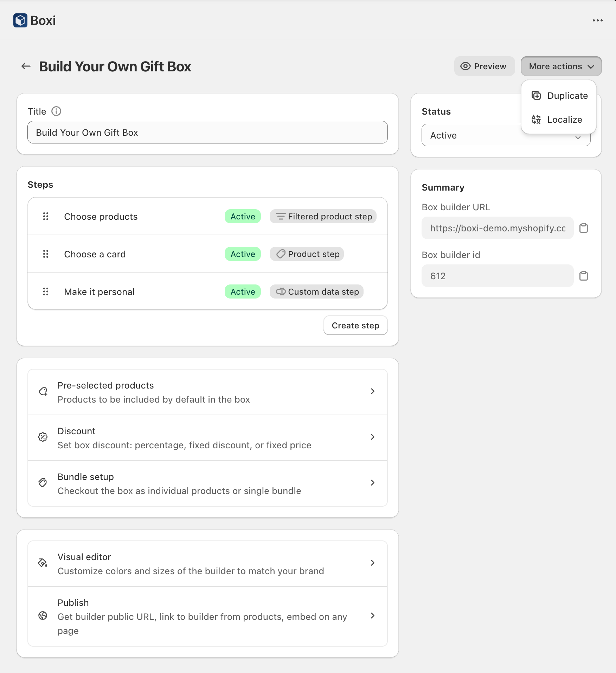Open the Discount settings row

pos(207,438)
